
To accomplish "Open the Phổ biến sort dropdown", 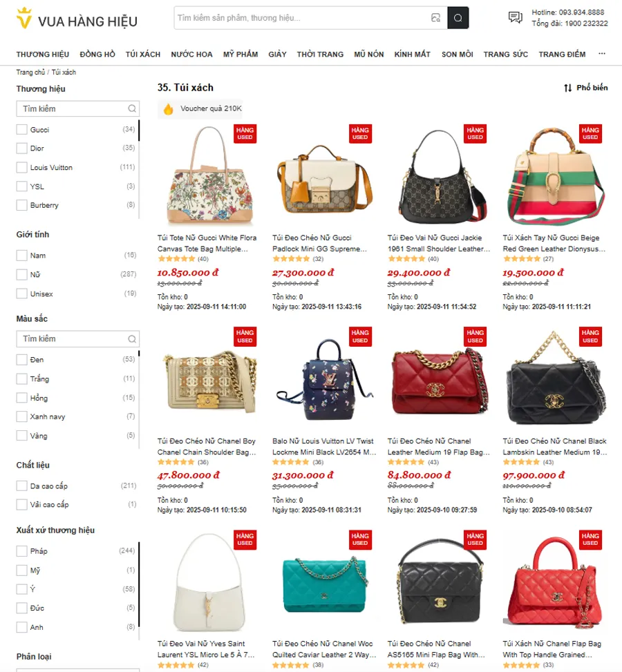I will (x=585, y=88).
